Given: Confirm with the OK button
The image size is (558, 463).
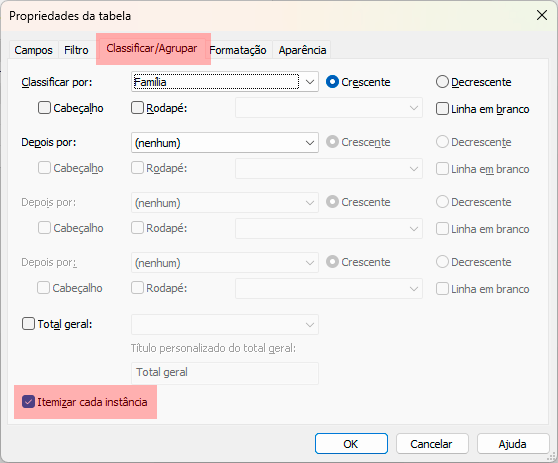Looking at the screenshot, I should [x=351, y=443].
